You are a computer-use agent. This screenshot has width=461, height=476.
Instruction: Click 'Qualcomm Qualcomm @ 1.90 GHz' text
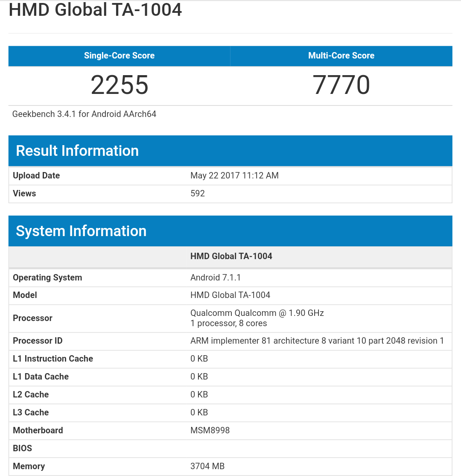[x=257, y=313]
